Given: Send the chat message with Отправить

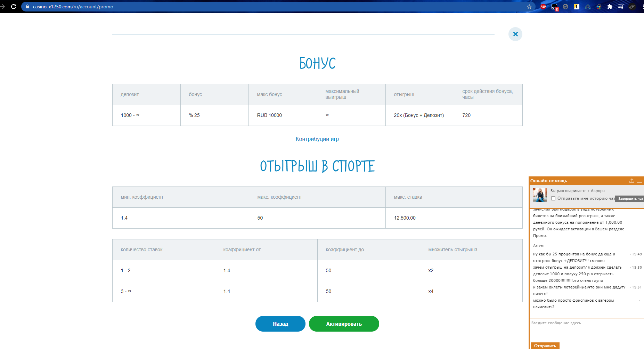Looking at the screenshot, I should pyautogui.click(x=545, y=346).
